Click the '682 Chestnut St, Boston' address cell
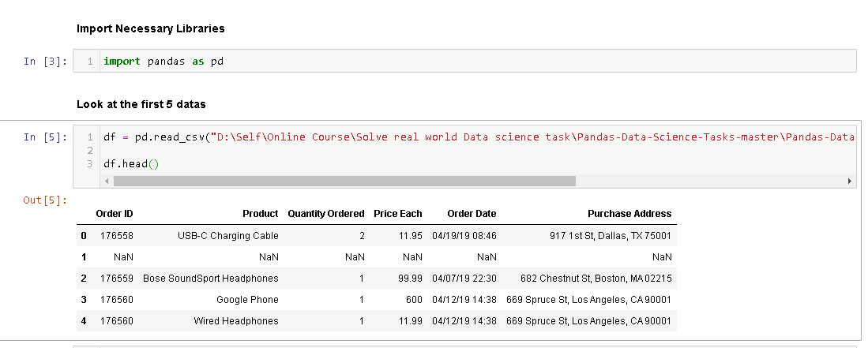Screen dimensions: 868x348 coord(596,279)
